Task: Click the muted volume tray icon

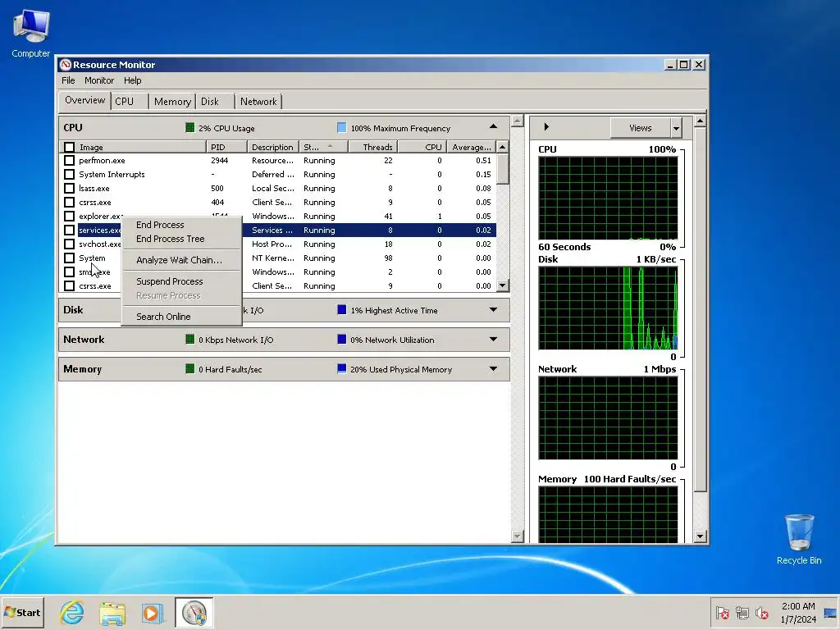Action: coord(762,612)
